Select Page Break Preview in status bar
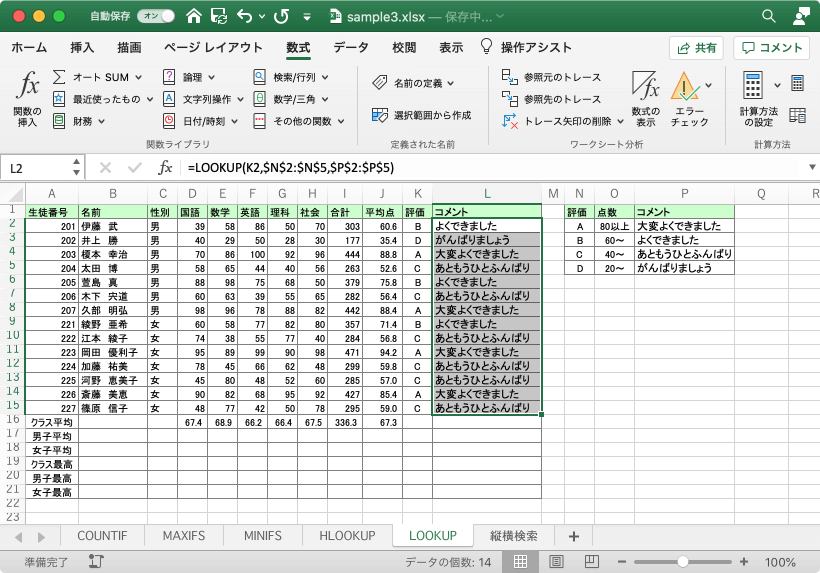Screen dimensions: 820x573 [x=591, y=561]
